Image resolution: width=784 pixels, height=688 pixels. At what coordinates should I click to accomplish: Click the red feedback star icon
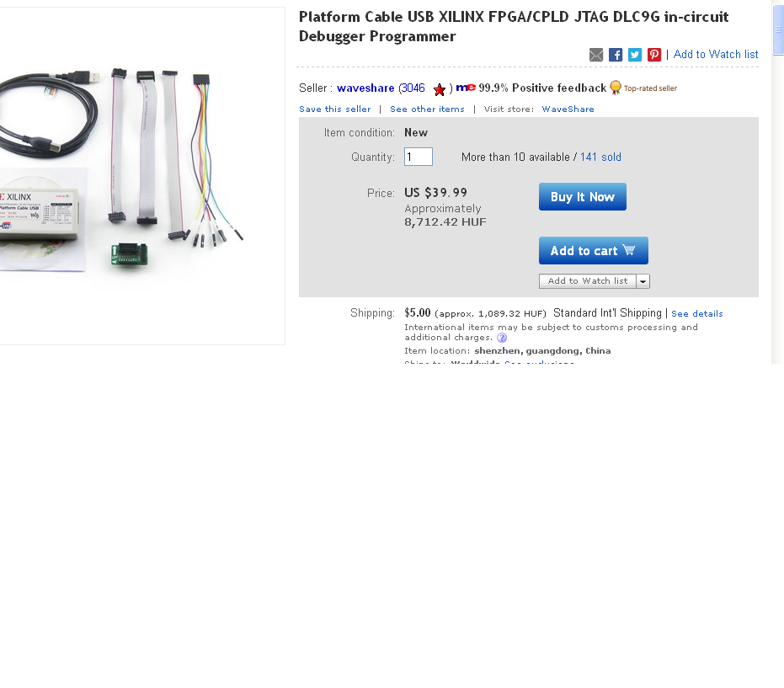pyautogui.click(x=439, y=89)
